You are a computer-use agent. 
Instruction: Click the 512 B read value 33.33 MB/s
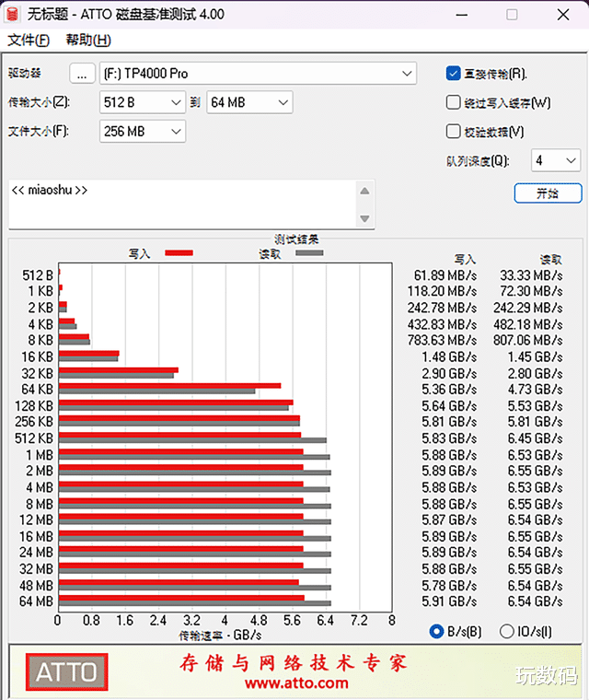(531, 275)
